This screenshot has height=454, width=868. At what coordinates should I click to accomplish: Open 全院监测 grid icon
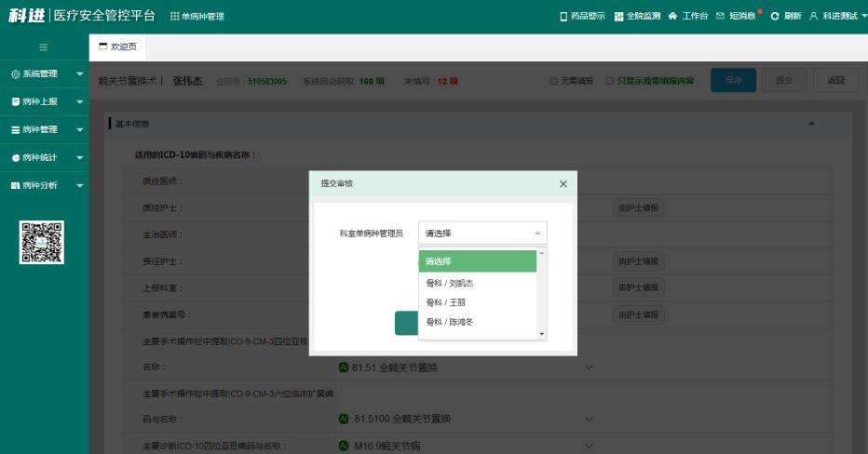(619, 17)
